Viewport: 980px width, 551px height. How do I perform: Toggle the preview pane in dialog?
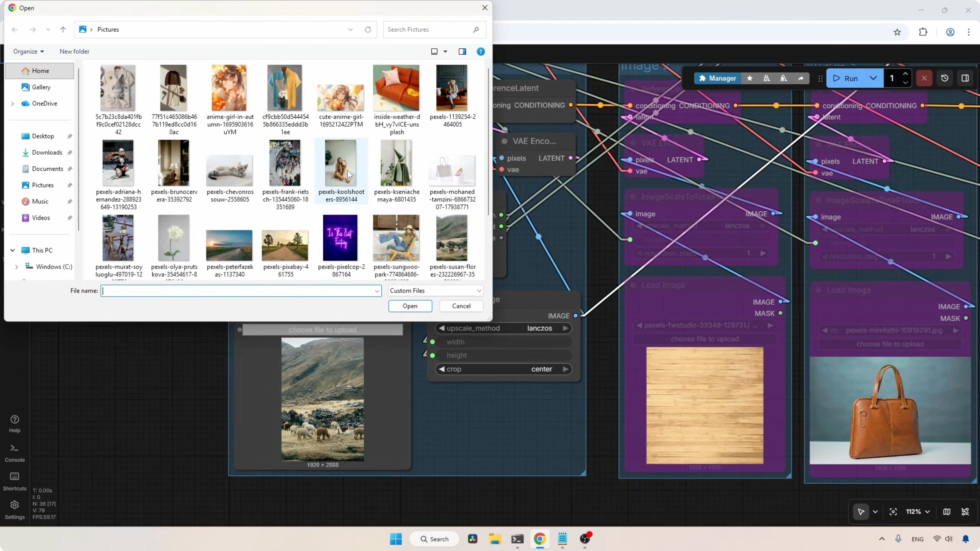(x=462, y=52)
